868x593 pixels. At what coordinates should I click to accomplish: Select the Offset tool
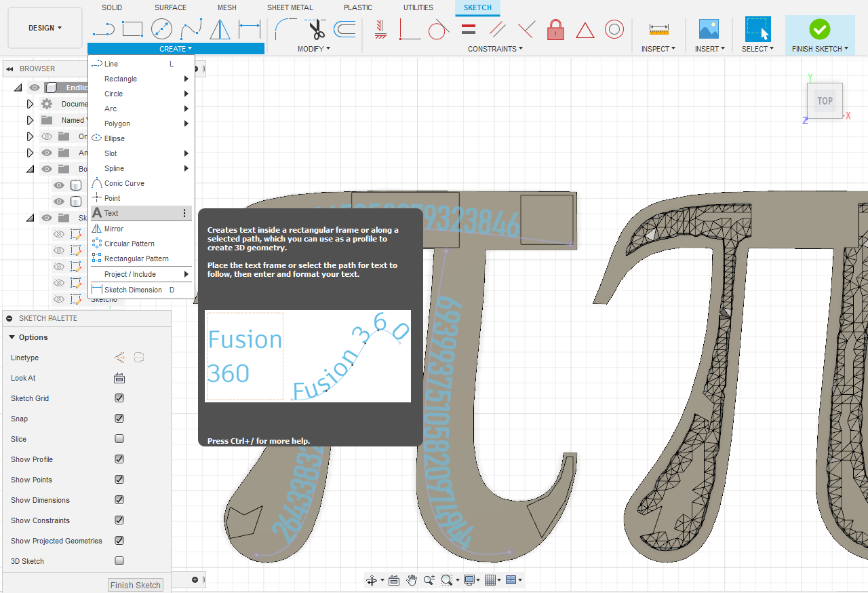point(344,28)
